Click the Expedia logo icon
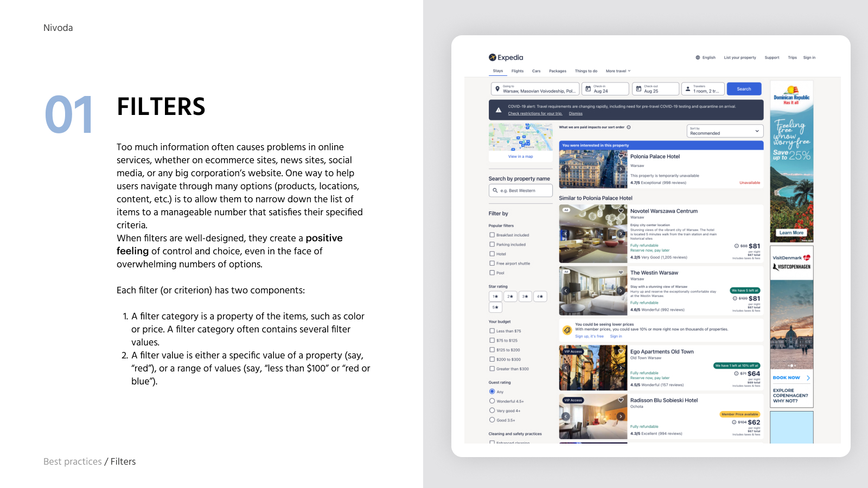This screenshot has width=868, height=488. (x=492, y=57)
